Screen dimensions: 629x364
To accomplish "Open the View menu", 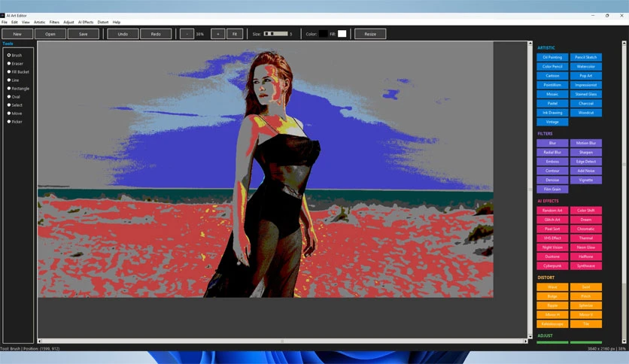I will coord(26,22).
